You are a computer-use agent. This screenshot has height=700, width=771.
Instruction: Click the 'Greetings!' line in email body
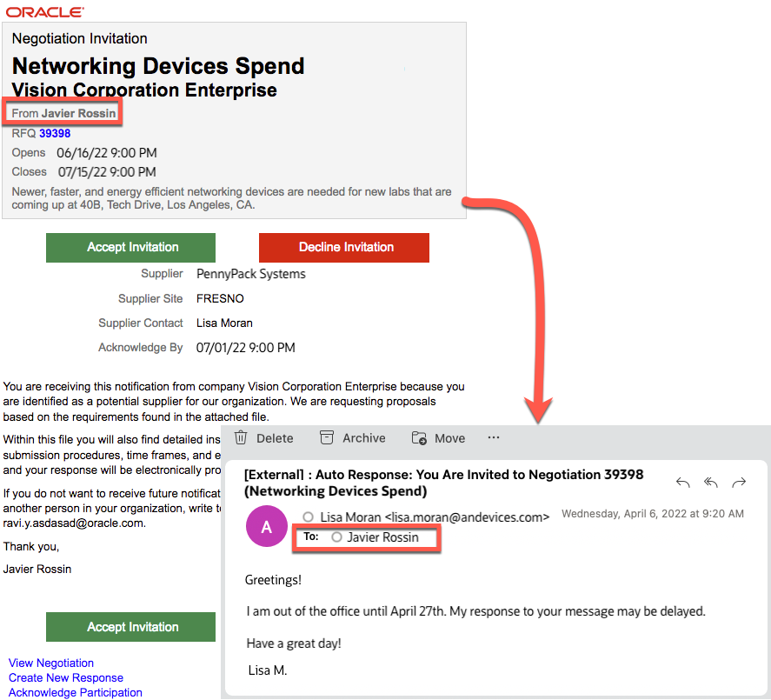273,580
